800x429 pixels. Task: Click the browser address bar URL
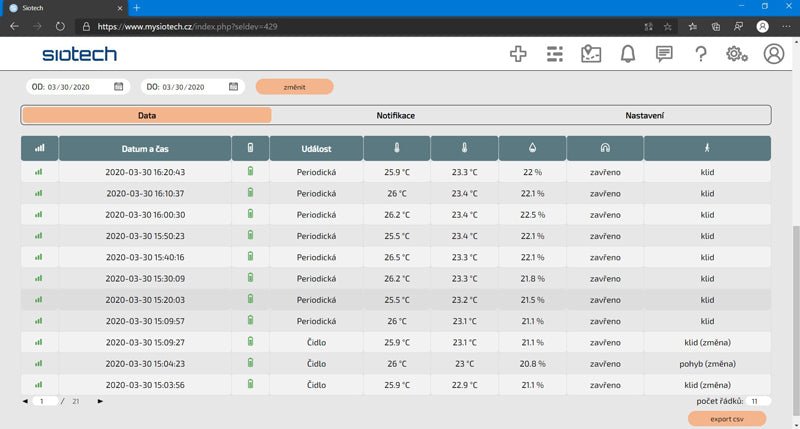pyautogui.click(x=187, y=27)
